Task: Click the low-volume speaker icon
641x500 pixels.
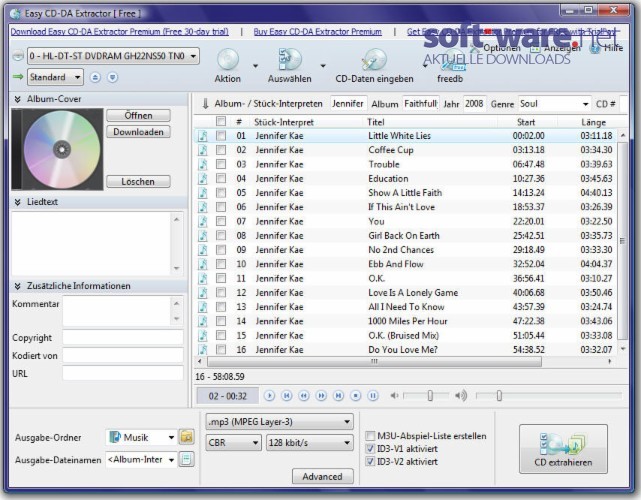Action: [394, 395]
